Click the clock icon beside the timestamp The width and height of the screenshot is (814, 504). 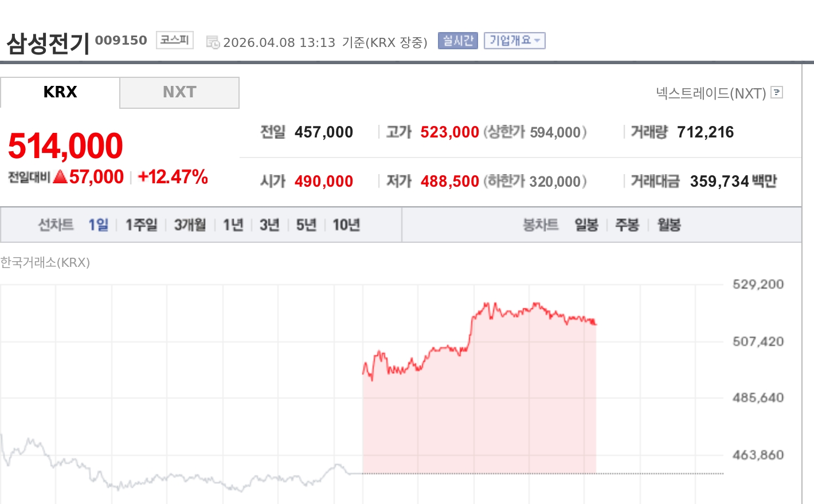point(212,41)
